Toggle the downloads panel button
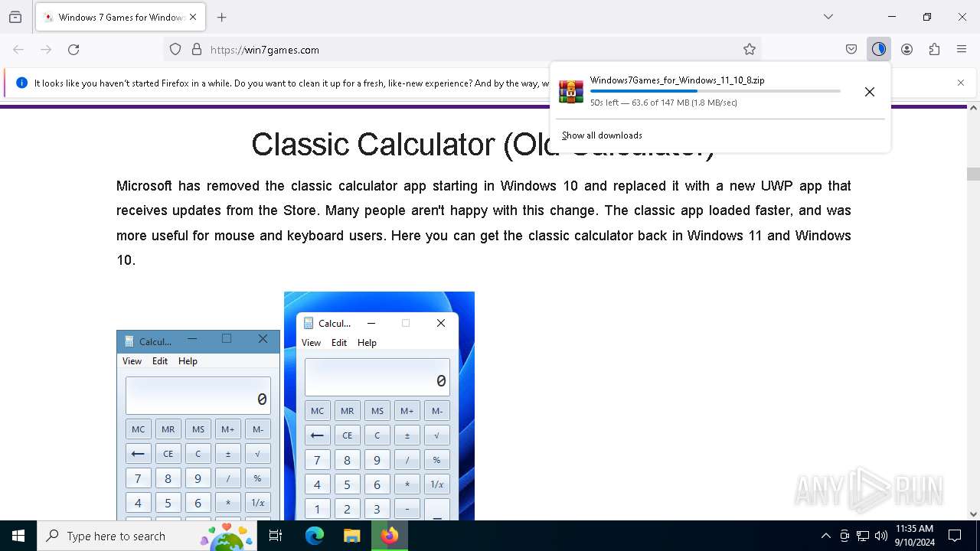Screen dimensions: 980x551 879,49
